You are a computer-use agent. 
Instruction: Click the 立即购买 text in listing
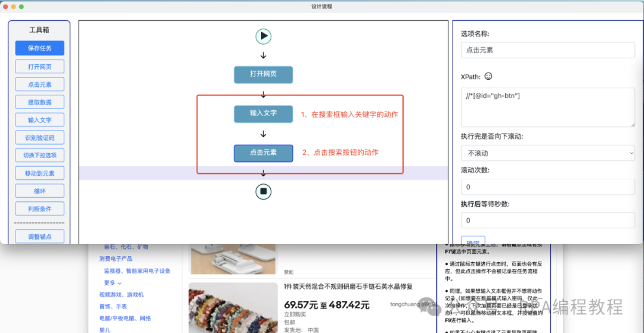(x=295, y=315)
